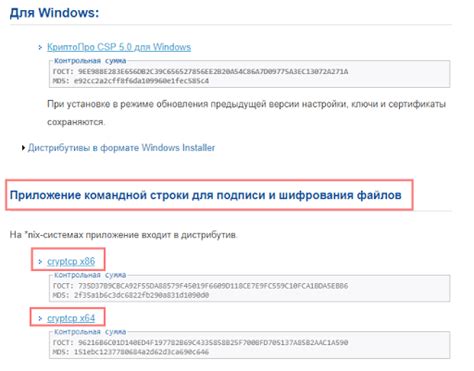Image resolution: width=474 pixels, height=371 pixels.
Task: Download the cryptcp x64 link
Action: point(71,318)
